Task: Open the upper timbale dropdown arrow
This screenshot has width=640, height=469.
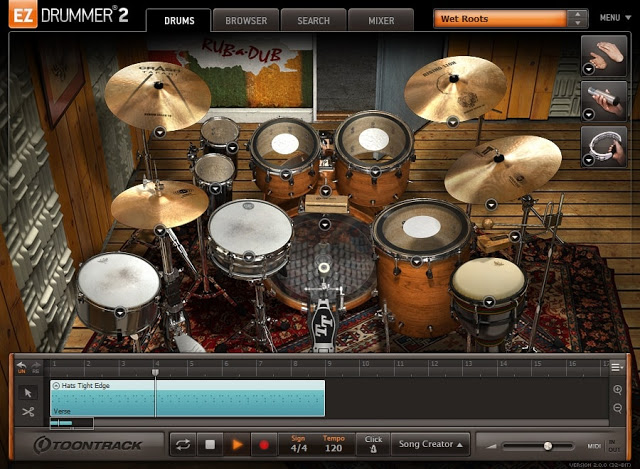Action: pyautogui.click(x=232, y=148)
